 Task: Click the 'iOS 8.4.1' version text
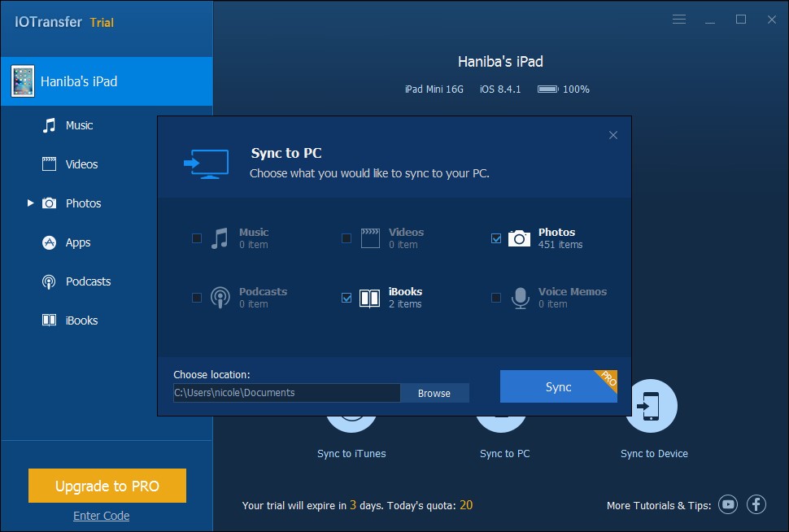(x=500, y=89)
